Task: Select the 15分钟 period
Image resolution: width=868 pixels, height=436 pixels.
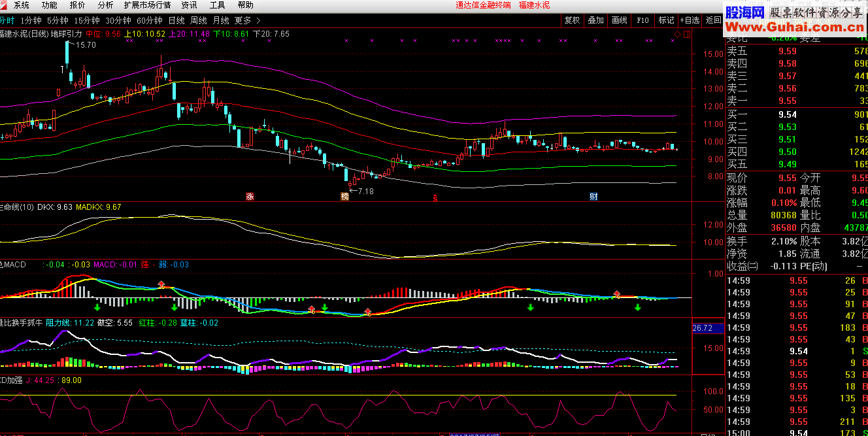Action: (87, 20)
